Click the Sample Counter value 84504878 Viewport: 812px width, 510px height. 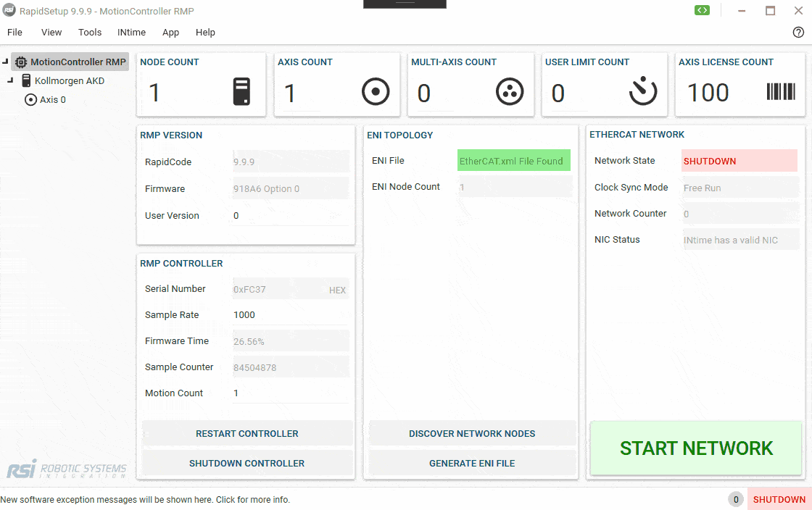pyautogui.click(x=291, y=367)
